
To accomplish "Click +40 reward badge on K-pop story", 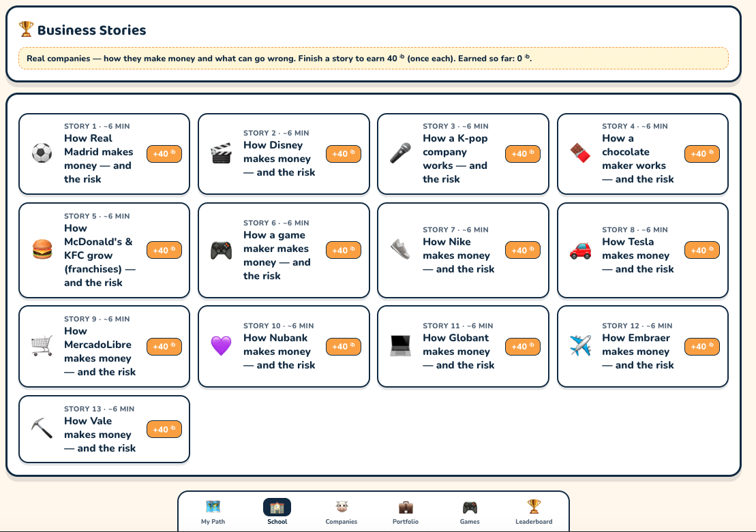I will (523, 154).
